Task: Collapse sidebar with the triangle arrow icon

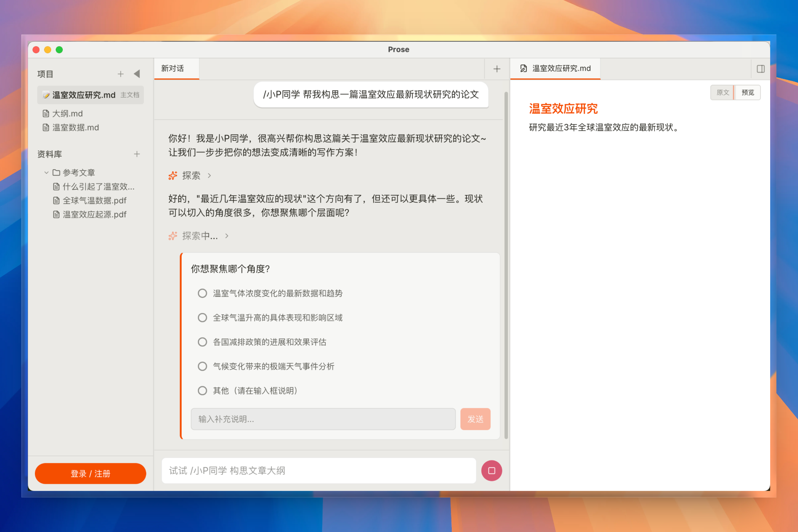Action: (137, 74)
